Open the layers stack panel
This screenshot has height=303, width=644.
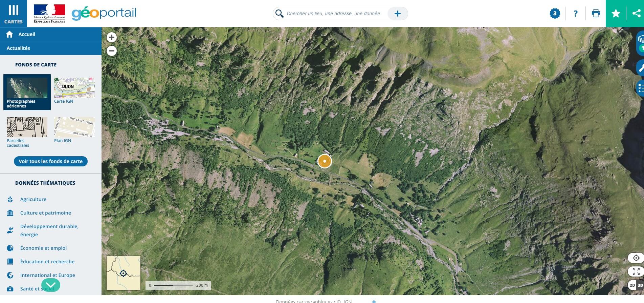(x=640, y=39)
